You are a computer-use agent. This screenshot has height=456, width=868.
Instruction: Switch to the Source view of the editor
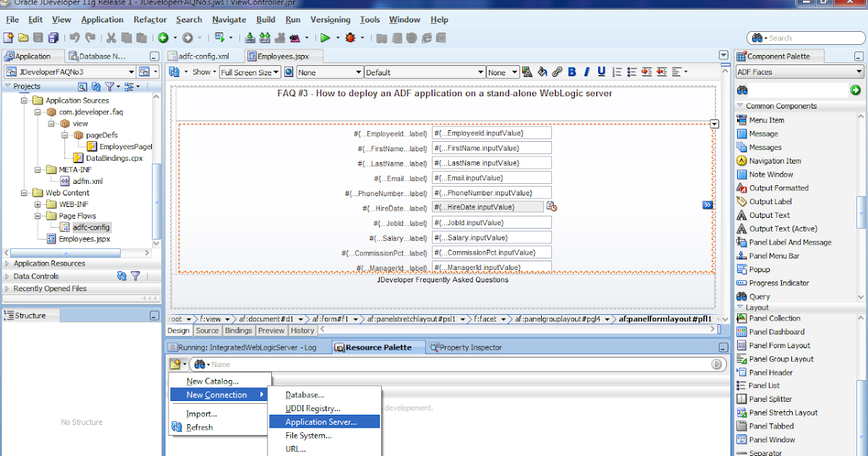tap(208, 330)
